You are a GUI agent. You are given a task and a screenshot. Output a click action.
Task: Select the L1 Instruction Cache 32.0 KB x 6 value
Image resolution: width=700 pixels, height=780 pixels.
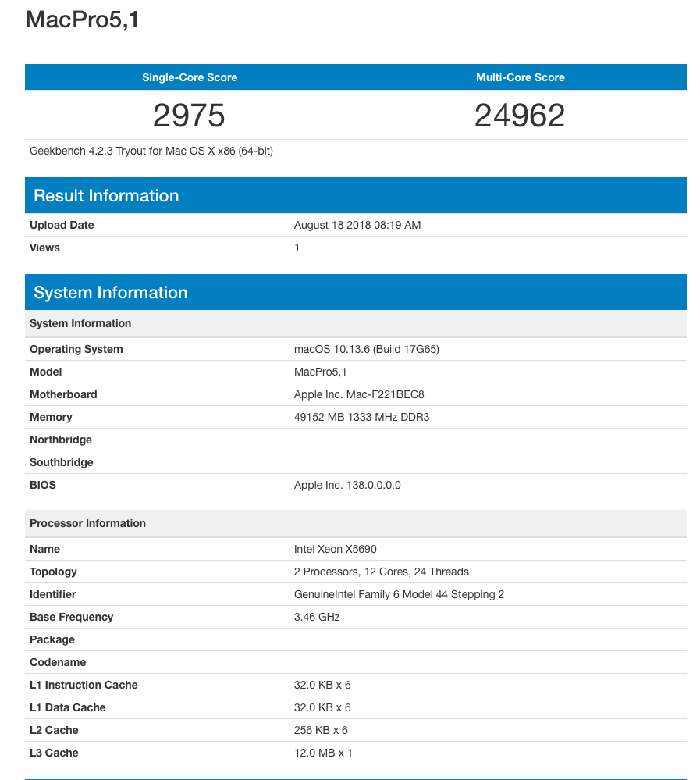coord(322,685)
